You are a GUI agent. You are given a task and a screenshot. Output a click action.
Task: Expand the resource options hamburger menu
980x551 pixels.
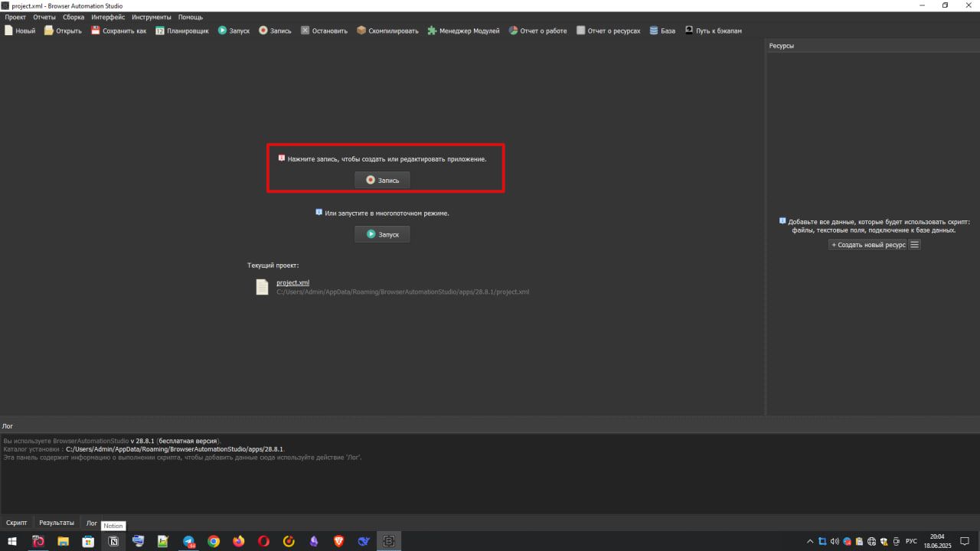[x=914, y=245]
